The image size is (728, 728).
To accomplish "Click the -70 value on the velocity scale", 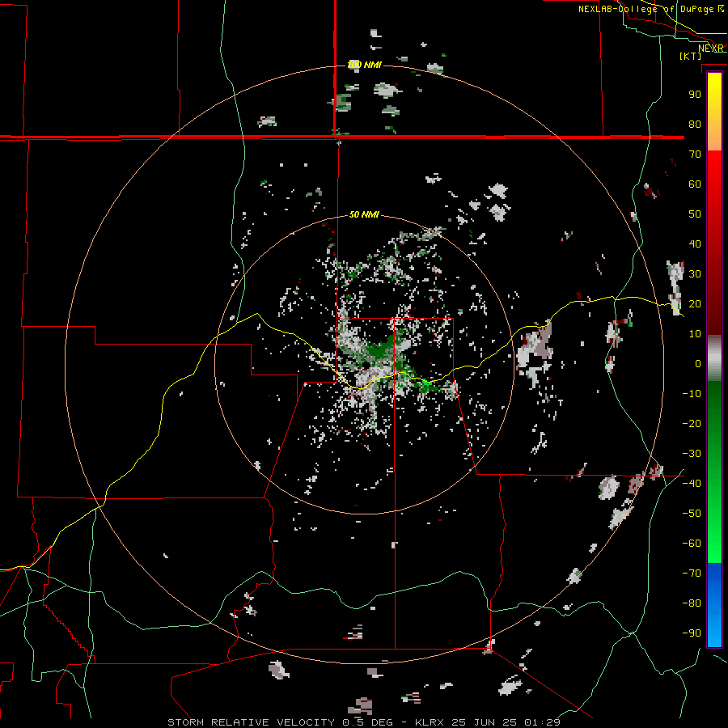I will coord(692,574).
